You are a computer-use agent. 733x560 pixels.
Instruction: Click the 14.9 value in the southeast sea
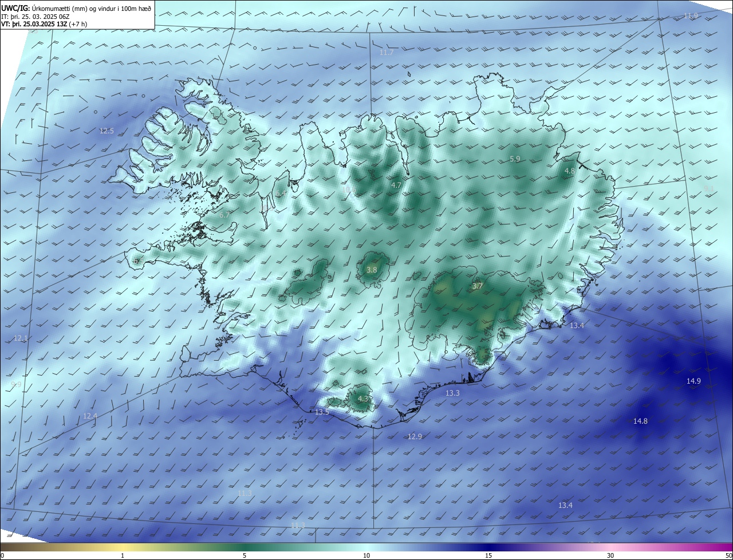tap(693, 381)
